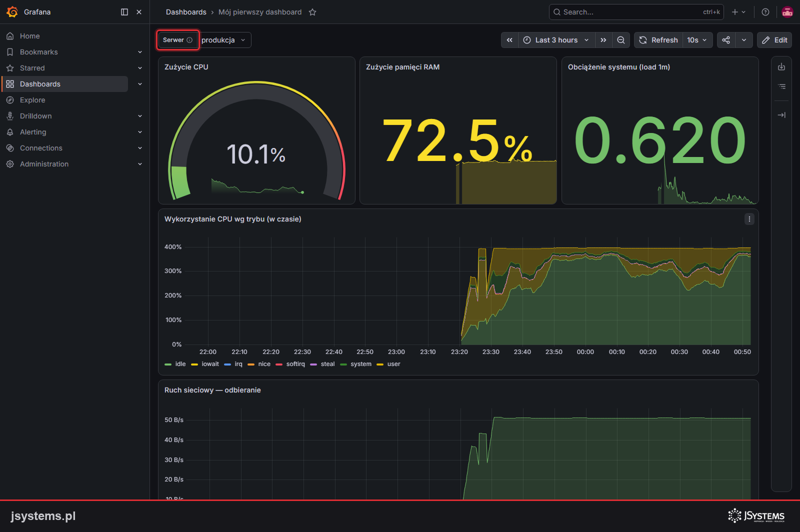800x532 pixels.
Task: Star the Mój pierwszy dashboard
Action: click(x=312, y=12)
